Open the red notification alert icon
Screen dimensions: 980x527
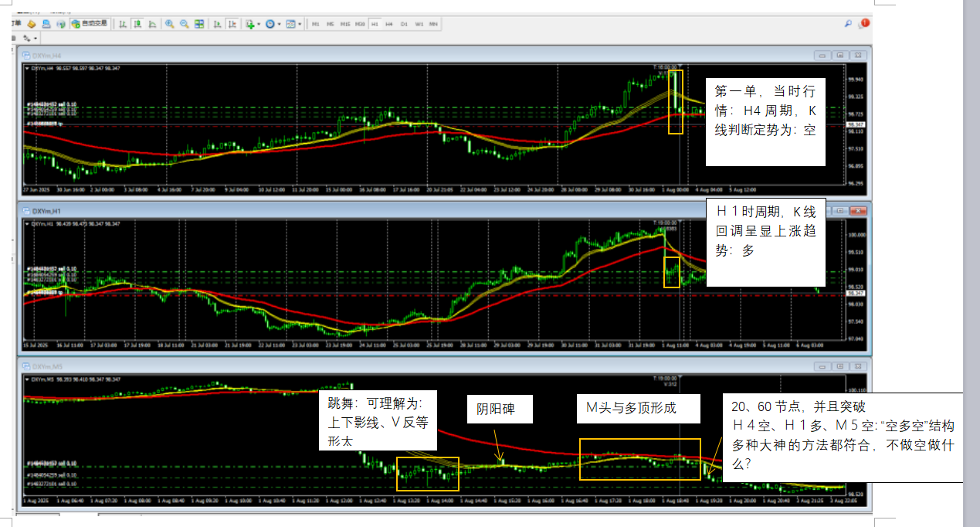click(864, 24)
